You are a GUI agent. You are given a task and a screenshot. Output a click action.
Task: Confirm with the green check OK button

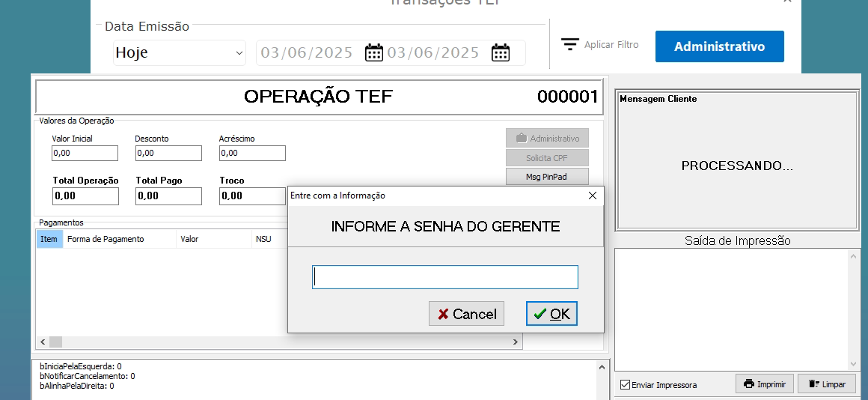click(x=551, y=314)
